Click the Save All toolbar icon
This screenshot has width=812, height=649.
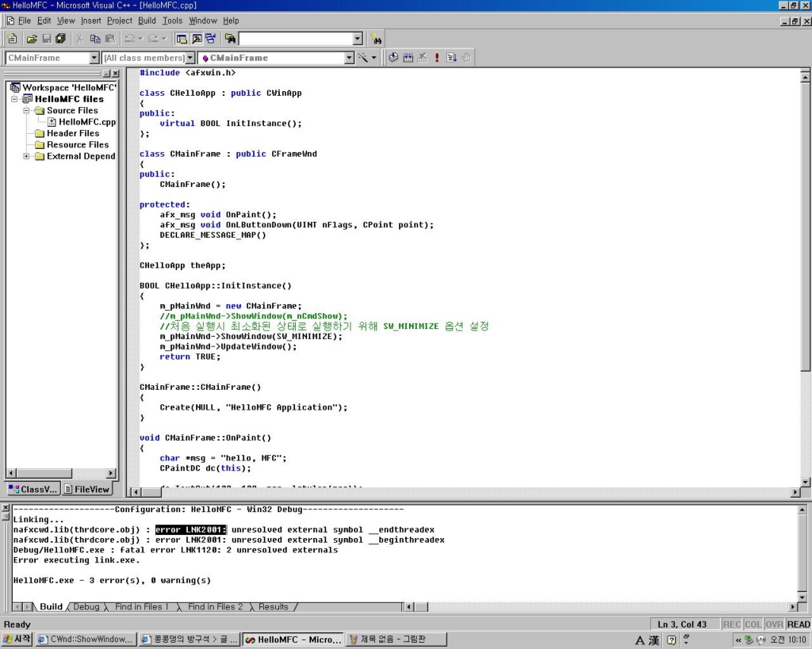[x=60, y=39]
